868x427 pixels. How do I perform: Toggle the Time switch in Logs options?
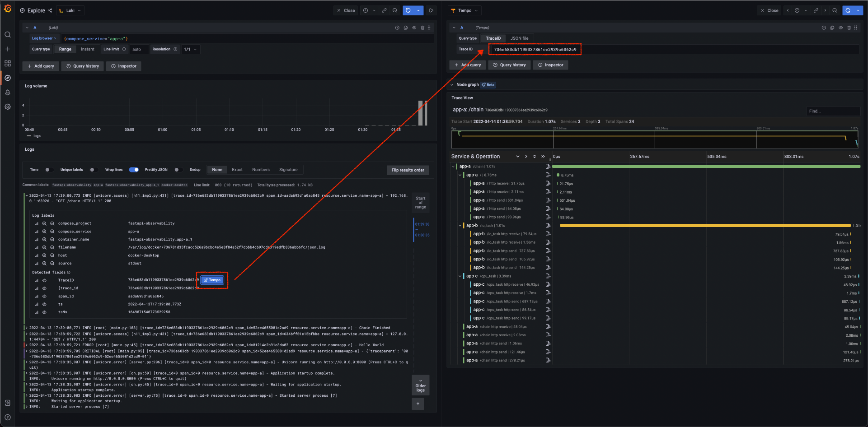tap(49, 170)
